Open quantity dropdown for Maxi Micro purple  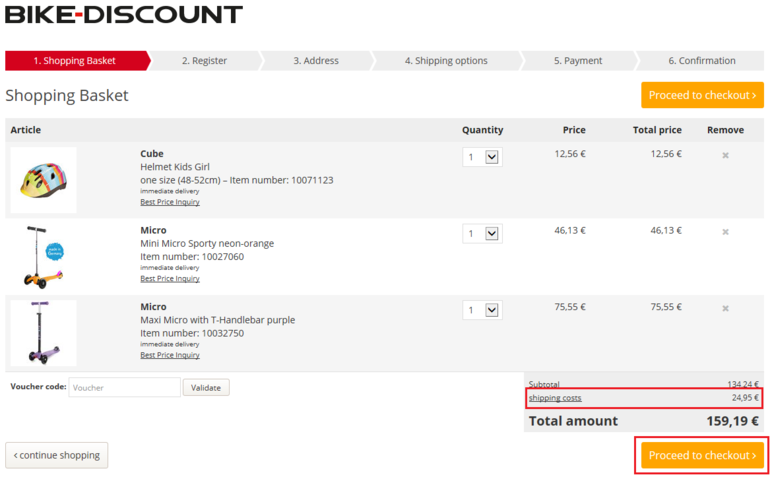coord(482,310)
